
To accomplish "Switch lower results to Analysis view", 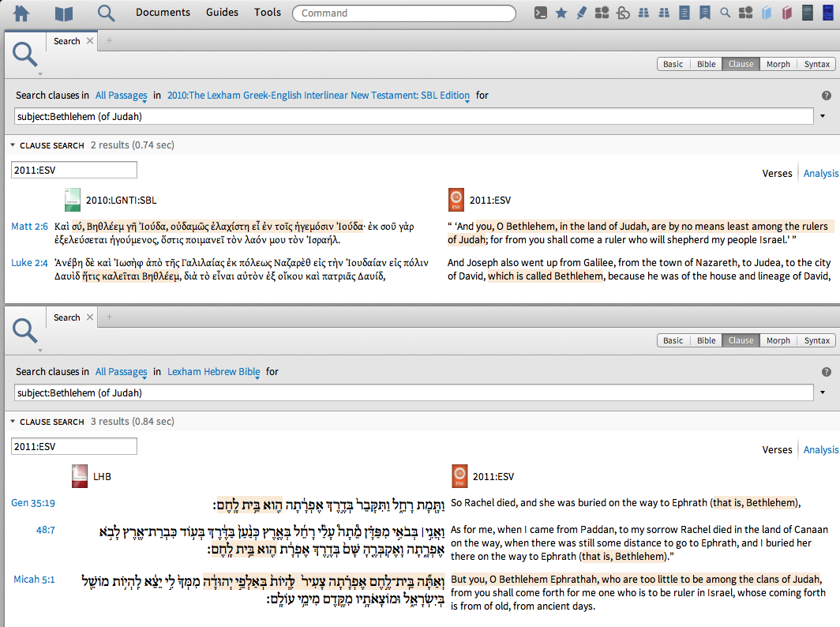I will (821, 450).
